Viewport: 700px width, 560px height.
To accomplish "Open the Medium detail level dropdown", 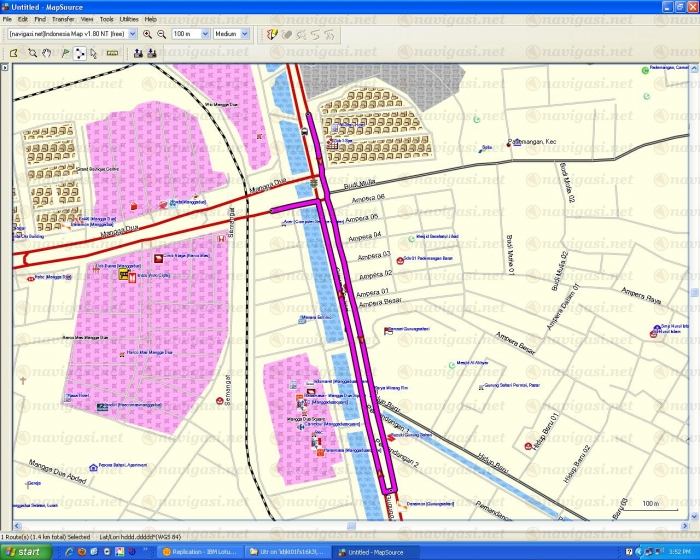I will [x=243, y=33].
